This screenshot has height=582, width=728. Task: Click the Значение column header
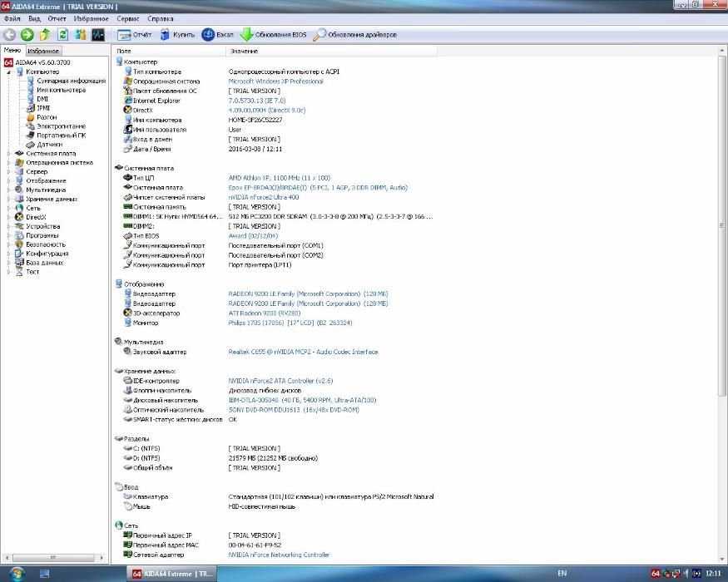pos(331,51)
